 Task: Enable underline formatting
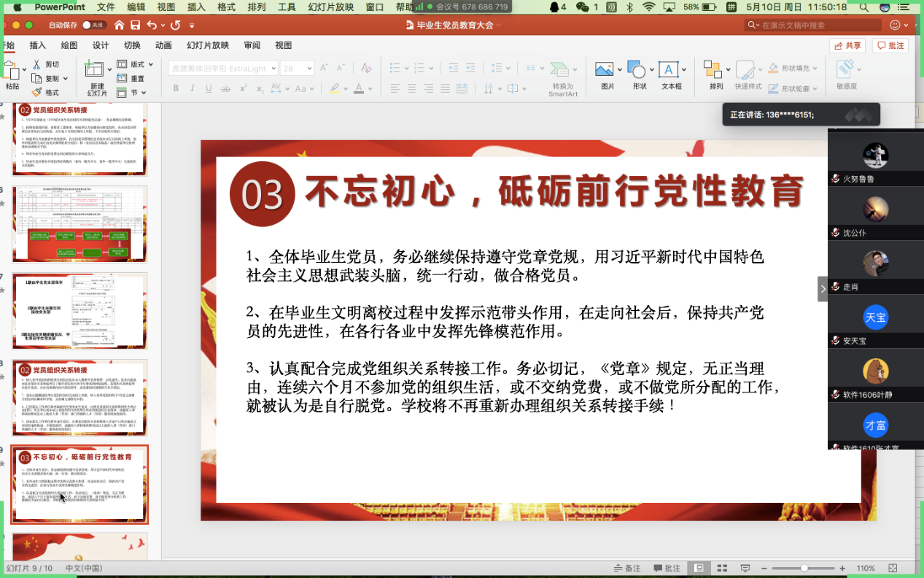tap(207, 87)
